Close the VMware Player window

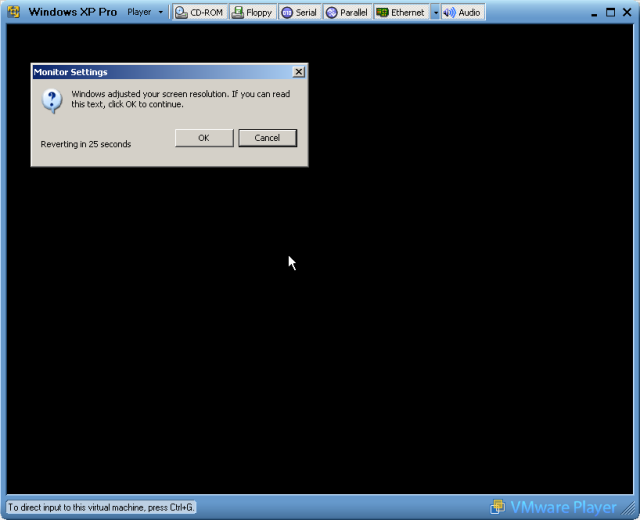(627, 13)
